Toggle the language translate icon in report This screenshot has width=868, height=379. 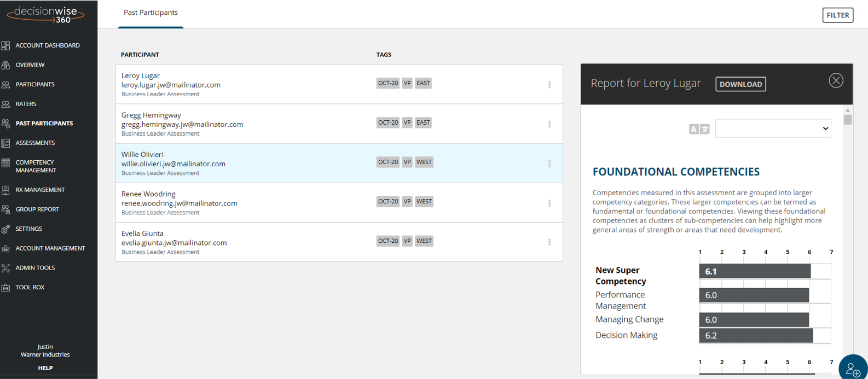coord(699,129)
